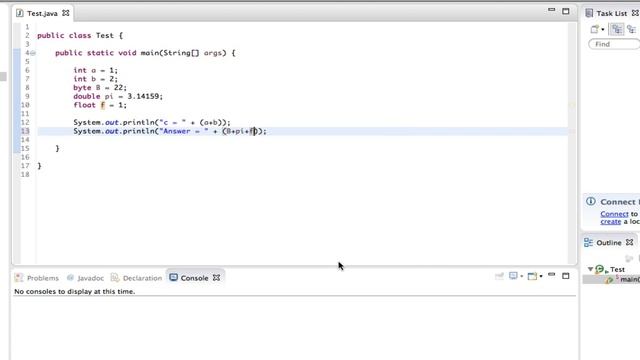
Task: Click the Display Selected Console icon
Action: point(513,276)
